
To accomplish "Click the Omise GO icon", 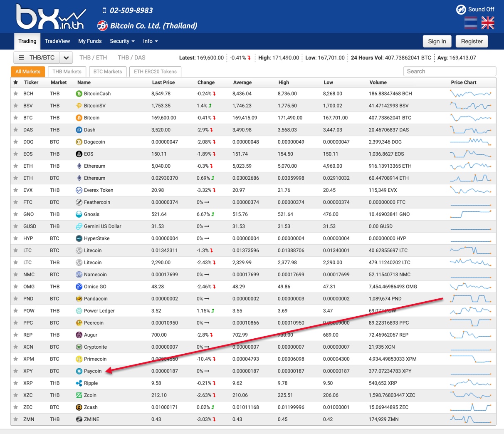I will point(79,287).
